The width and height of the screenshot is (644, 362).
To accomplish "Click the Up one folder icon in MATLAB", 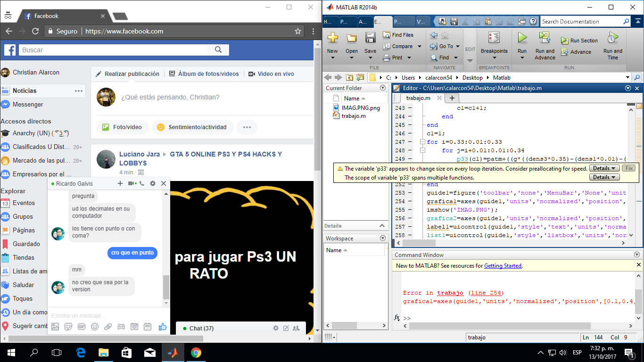I will pyautogui.click(x=349, y=78).
